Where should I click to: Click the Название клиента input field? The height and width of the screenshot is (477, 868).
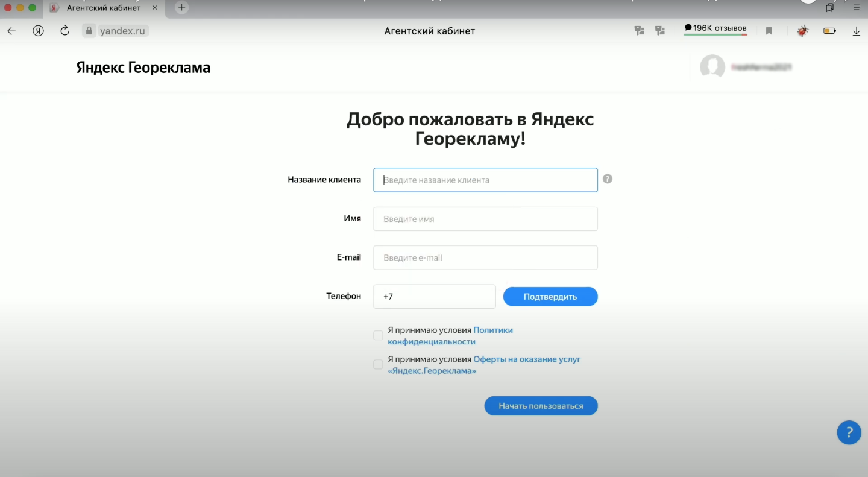(485, 180)
